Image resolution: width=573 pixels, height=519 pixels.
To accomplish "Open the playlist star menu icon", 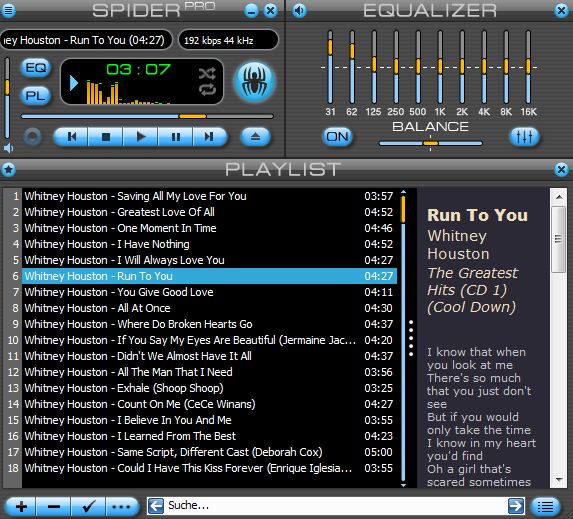I will pyautogui.click(x=8, y=169).
